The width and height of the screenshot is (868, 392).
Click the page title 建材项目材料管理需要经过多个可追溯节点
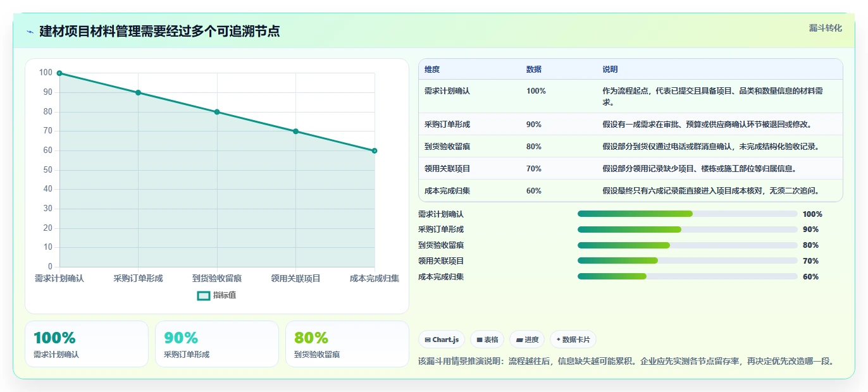pyautogui.click(x=159, y=31)
